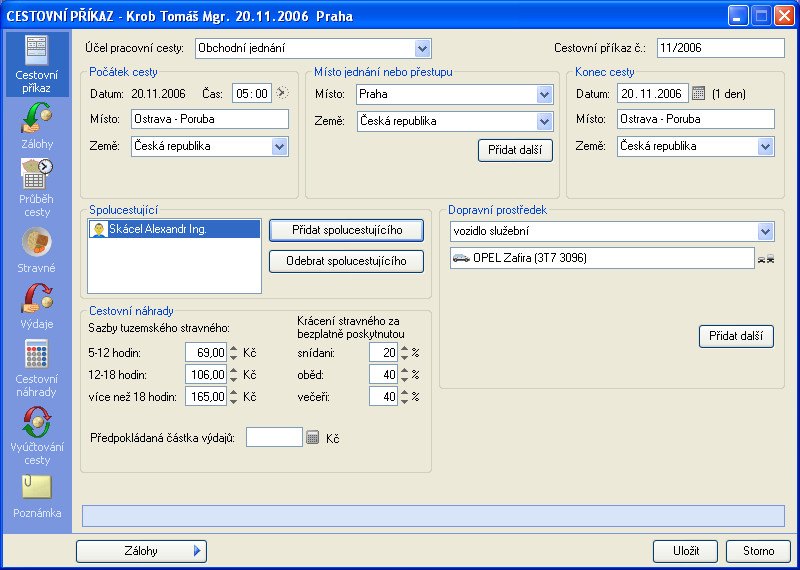Click Přidat další under Dopravní prostředek
Viewport: 800px width, 570px height.
[736, 336]
